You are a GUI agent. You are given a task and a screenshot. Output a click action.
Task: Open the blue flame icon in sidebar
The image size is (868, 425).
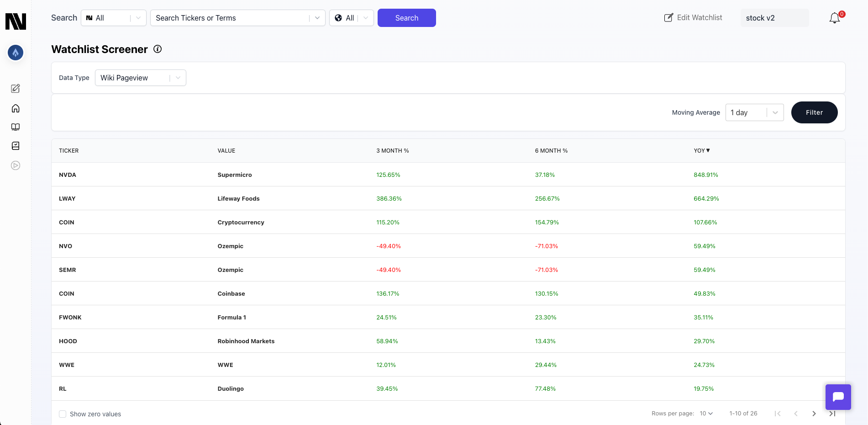pyautogui.click(x=16, y=53)
